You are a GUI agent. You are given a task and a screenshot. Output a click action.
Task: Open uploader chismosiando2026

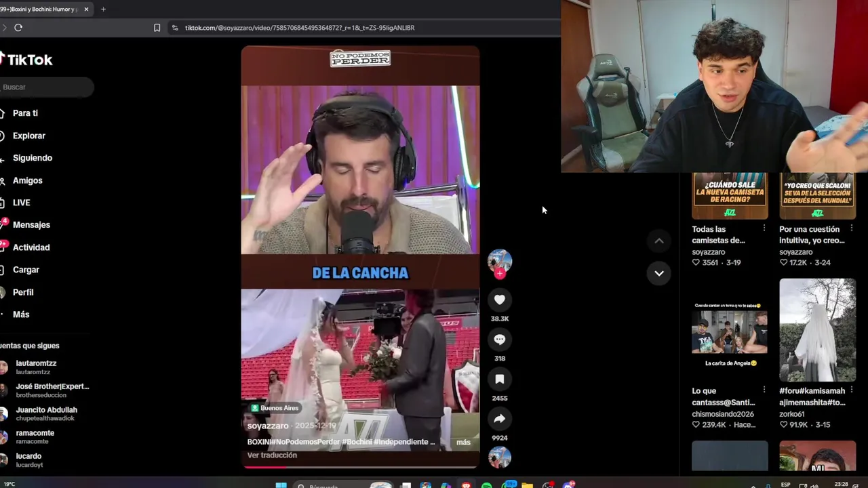pos(724,414)
